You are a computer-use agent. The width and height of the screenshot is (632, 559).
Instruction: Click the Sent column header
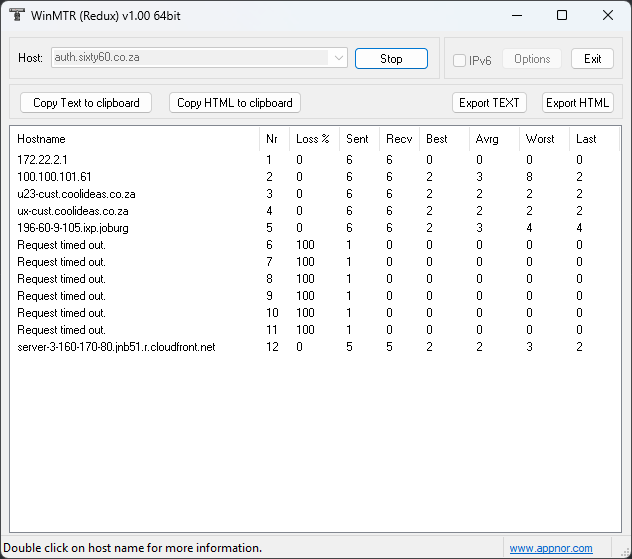click(359, 139)
